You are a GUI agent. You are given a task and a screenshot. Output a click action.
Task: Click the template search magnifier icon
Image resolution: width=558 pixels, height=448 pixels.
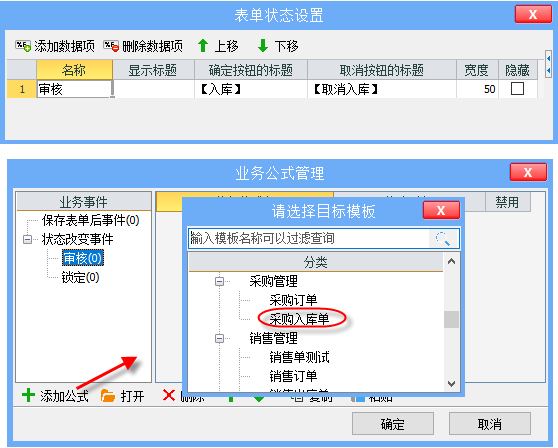[x=443, y=238]
